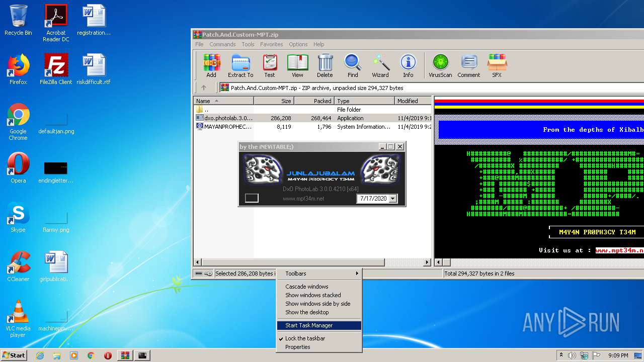644x362 pixels.
Task: Show archive Info icon
Action: click(408, 66)
